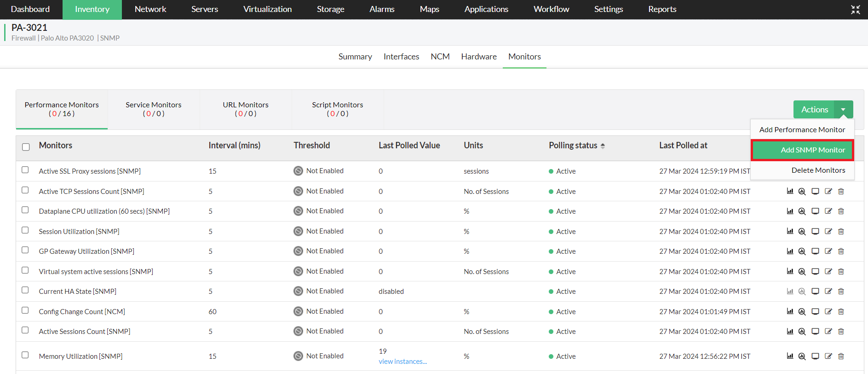Open the view instances link
The image size is (868, 374).
[402, 362]
